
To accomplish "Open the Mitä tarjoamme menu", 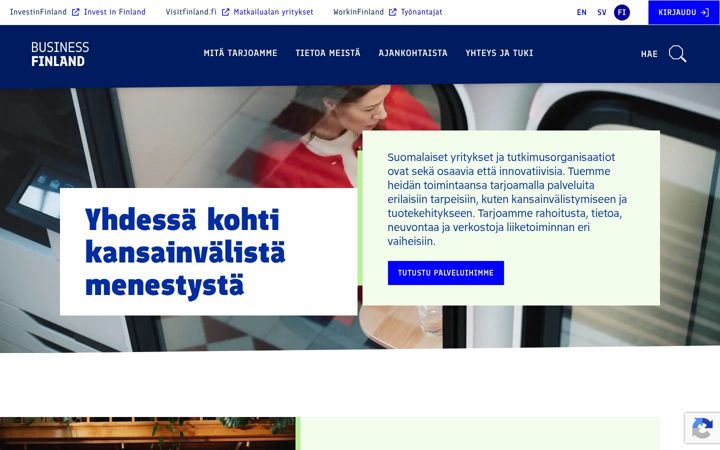I will (240, 53).
